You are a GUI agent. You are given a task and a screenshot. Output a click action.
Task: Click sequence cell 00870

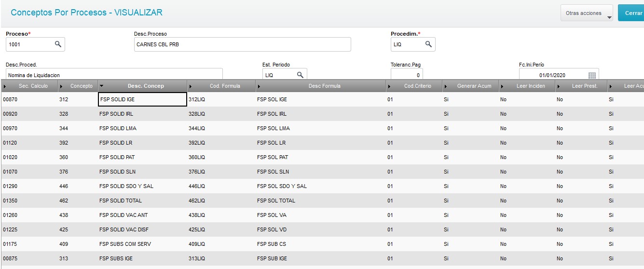[x=10, y=99]
